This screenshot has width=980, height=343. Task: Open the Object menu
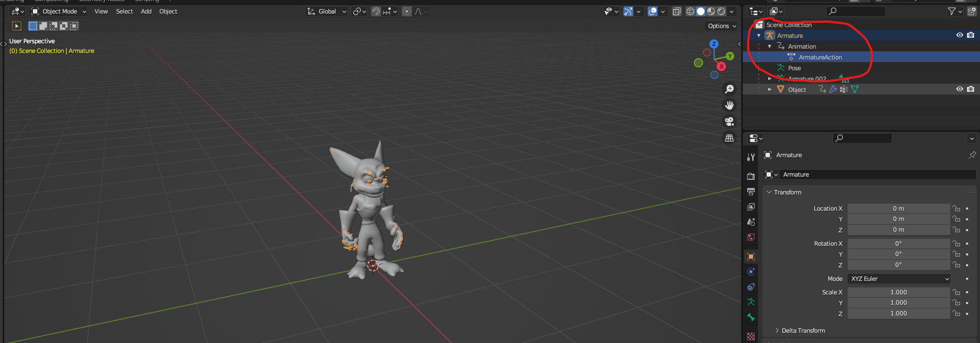(168, 11)
